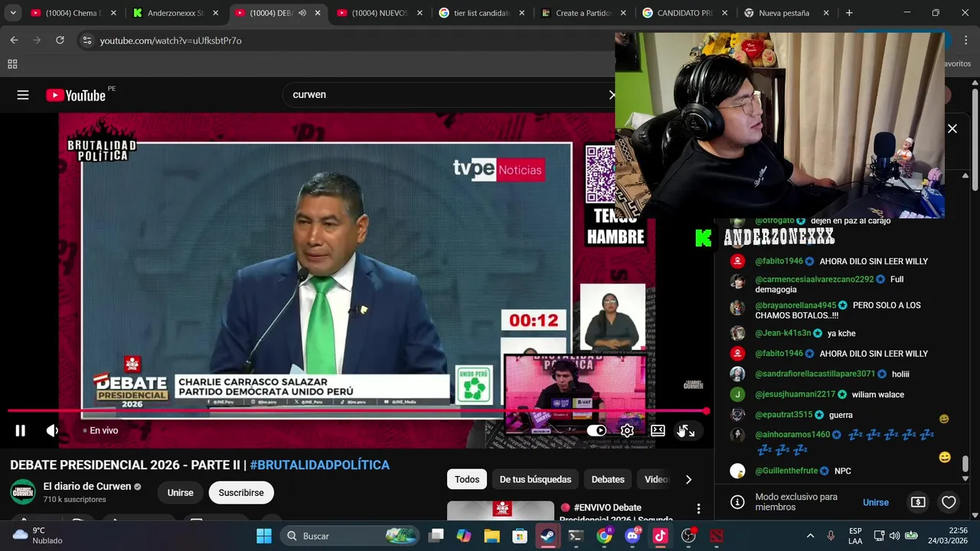Viewport: 980px width, 551px height.
Task: Click username @Guillenthefrute in chat
Action: [786, 471]
